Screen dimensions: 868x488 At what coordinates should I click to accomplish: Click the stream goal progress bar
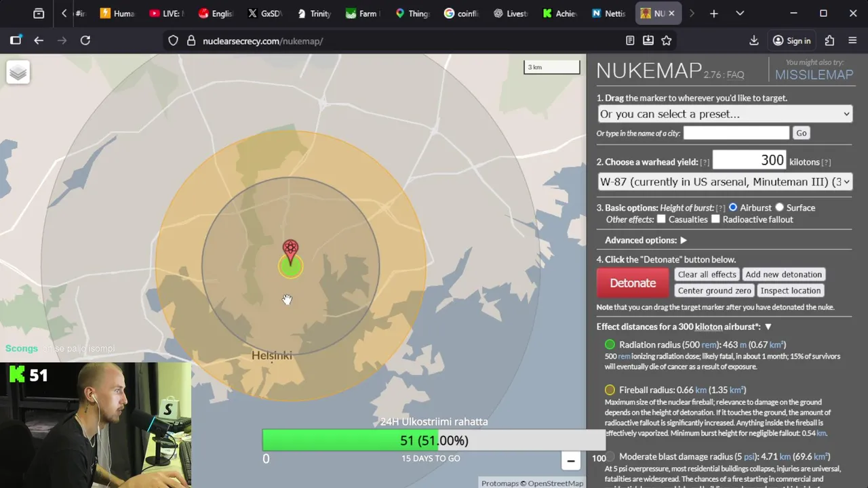pyautogui.click(x=433, y=441)
